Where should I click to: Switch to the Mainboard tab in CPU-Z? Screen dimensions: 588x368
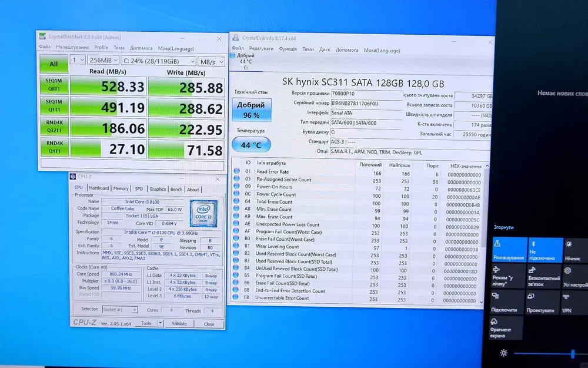pyautogui.click(x=99, y=188)
